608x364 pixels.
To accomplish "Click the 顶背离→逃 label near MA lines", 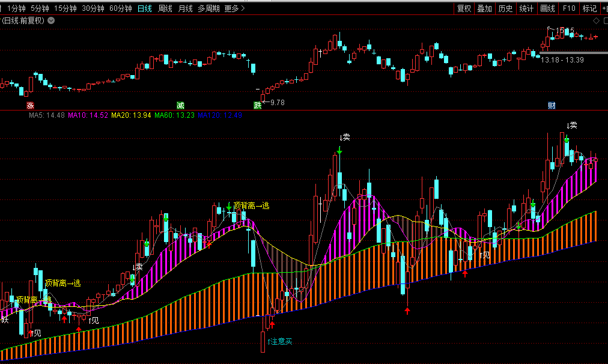I will point(251,205).
